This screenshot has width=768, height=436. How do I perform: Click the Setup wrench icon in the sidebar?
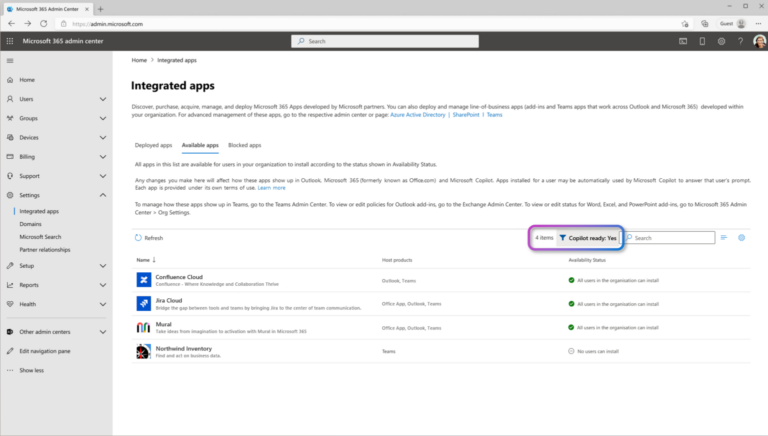[10, 266]
